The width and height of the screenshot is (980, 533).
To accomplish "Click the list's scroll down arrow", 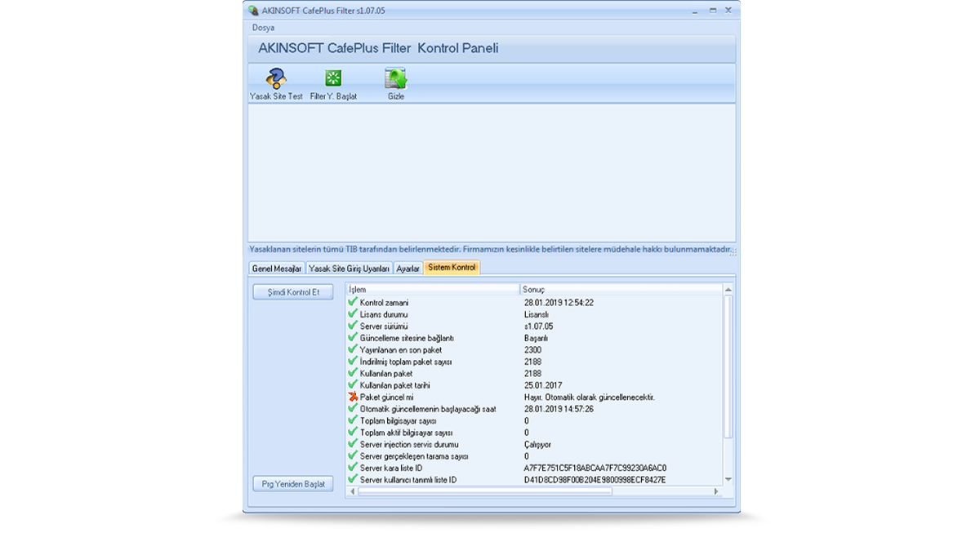I will pos(728,480).
